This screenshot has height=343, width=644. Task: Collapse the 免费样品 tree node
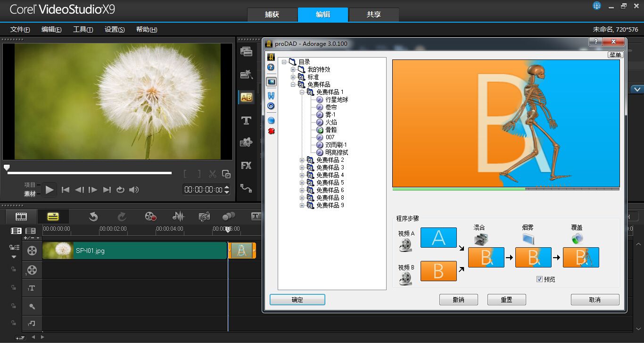point(293,84)
